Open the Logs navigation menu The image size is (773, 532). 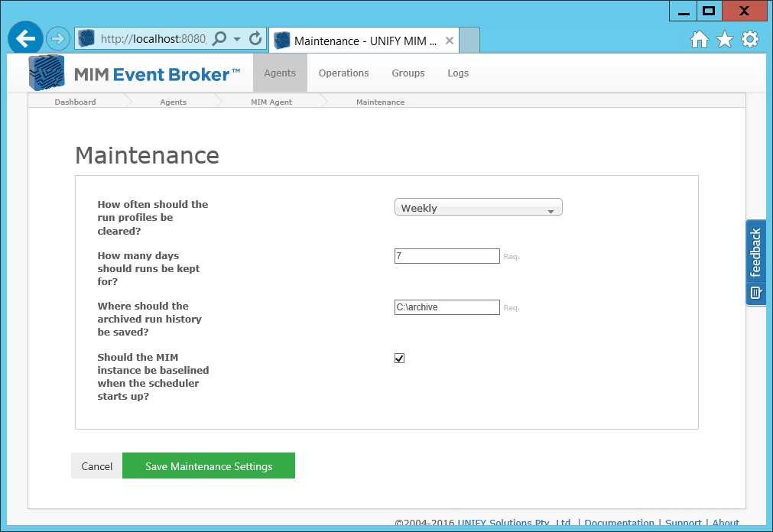point(458,73)
